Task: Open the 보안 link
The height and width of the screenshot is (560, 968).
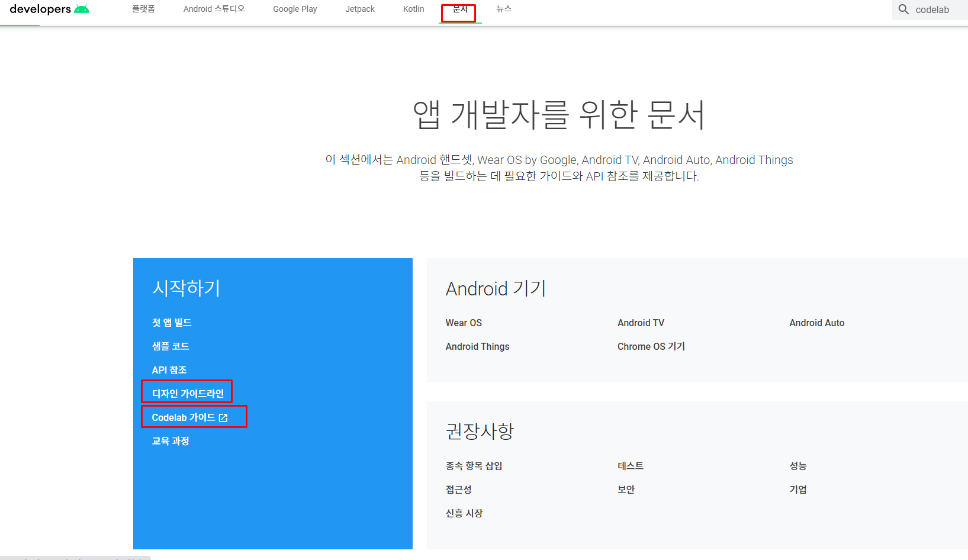Action: click(x=626, y=490)
